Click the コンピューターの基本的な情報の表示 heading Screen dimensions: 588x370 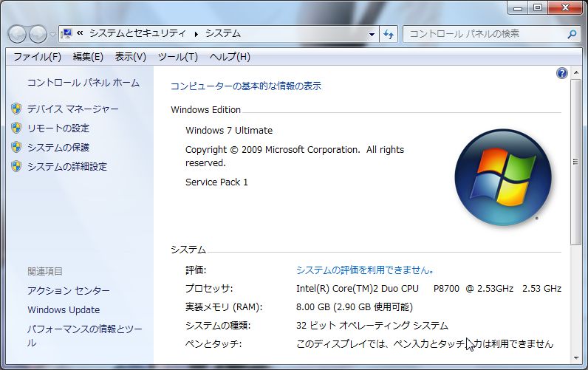coord(246,86)
